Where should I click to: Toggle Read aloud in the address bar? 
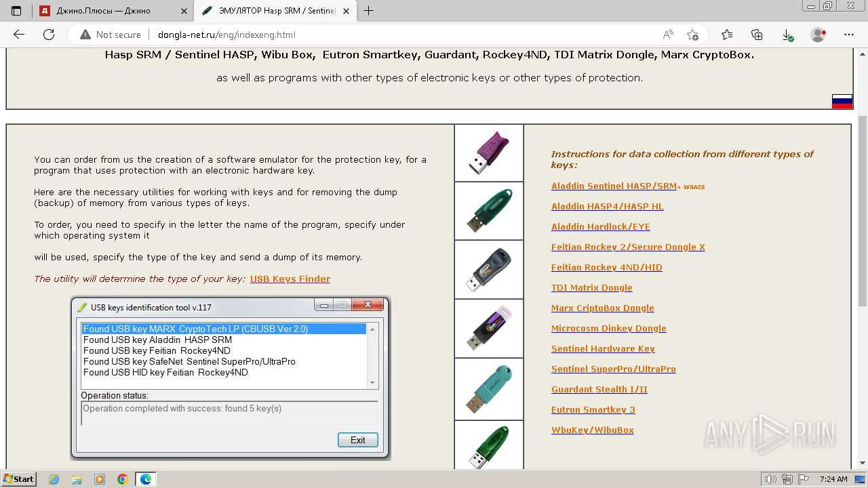(x=668, y=35)
